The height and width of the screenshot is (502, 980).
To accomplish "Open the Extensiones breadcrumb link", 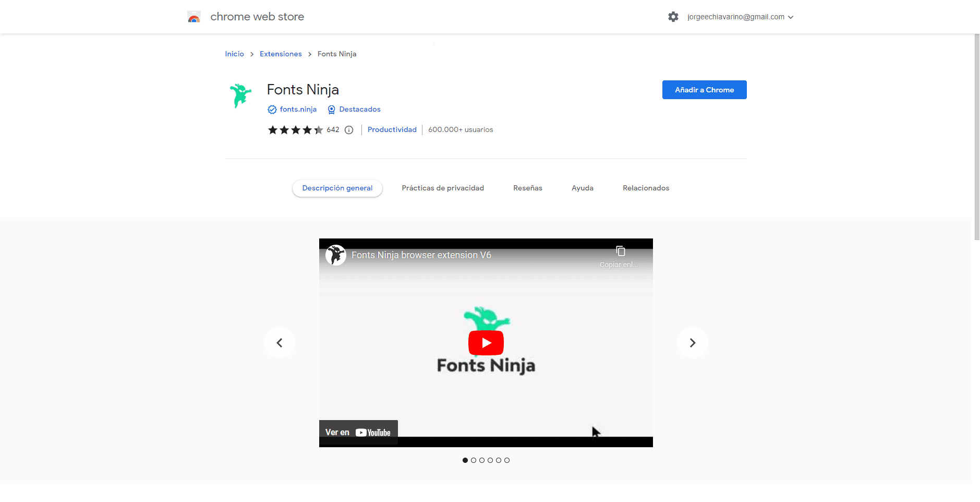I will (281, 54).
